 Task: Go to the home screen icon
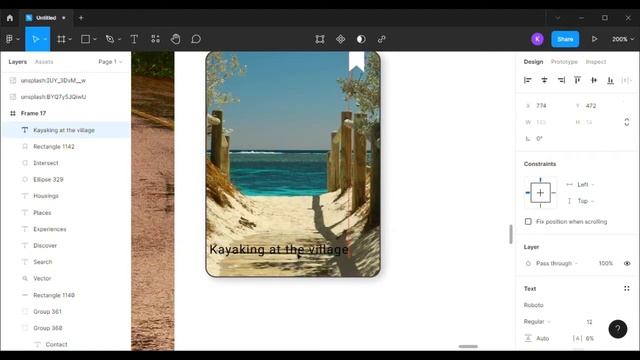(10, 18)
